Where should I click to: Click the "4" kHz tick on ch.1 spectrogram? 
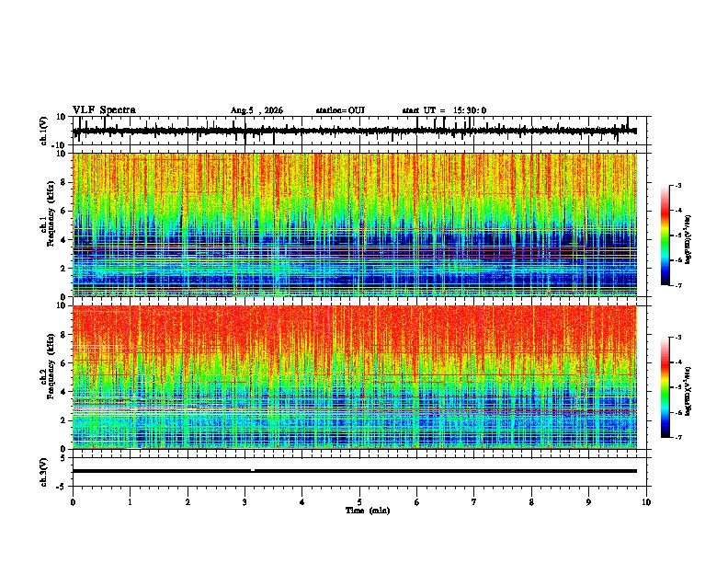(x=63, y=240)
